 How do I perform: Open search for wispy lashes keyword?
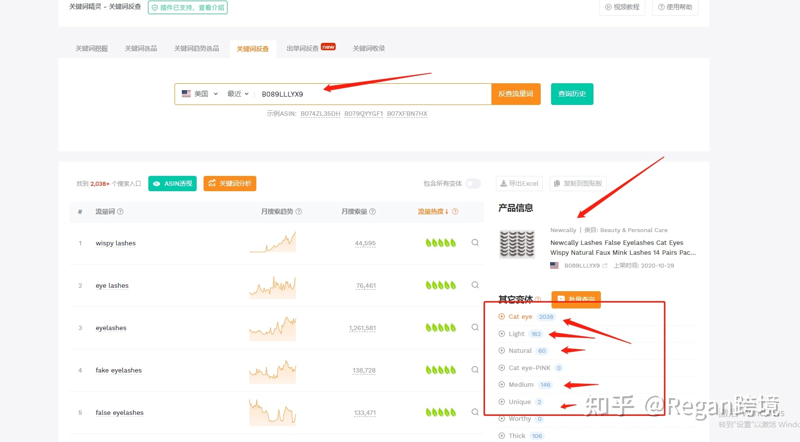click(475, 243)
